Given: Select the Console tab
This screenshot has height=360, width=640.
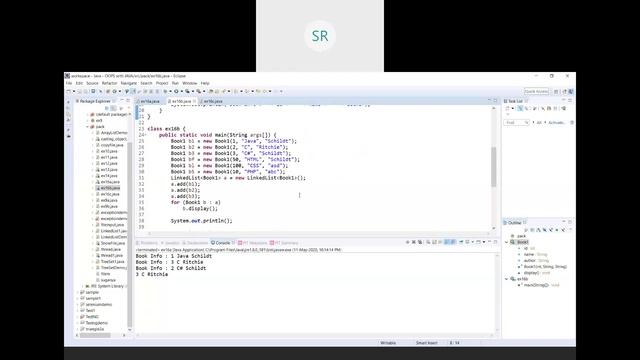Looking at the screenshot, I should (222, 243).
